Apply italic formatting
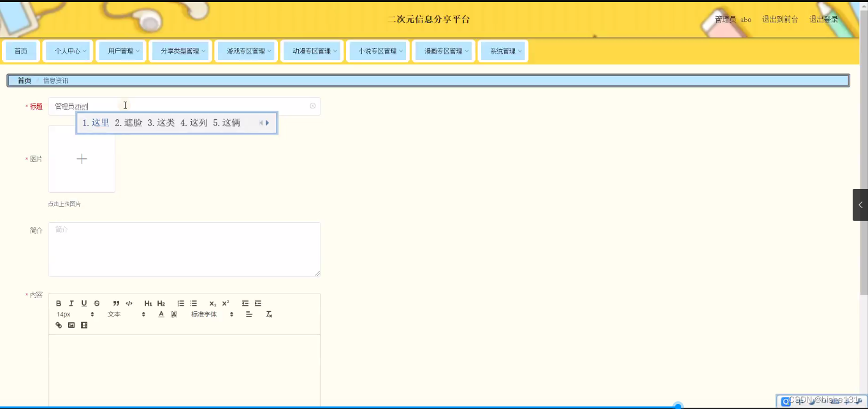Viewport: 868px width, 409px height. click(71, 303)
